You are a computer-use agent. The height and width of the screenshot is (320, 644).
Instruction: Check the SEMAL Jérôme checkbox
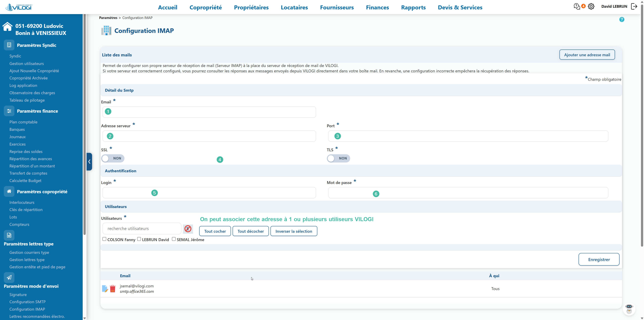pyautogui.click(x=174, y=239)
